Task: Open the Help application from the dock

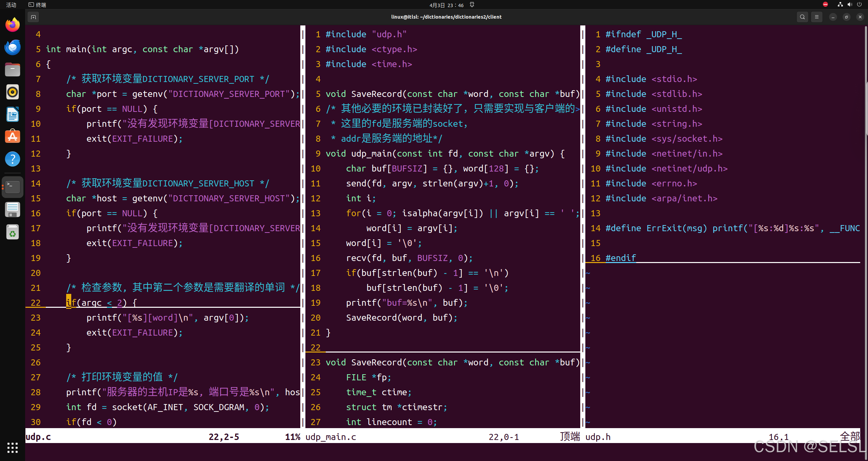Action: pyautogui.click(x=12, y=159)
